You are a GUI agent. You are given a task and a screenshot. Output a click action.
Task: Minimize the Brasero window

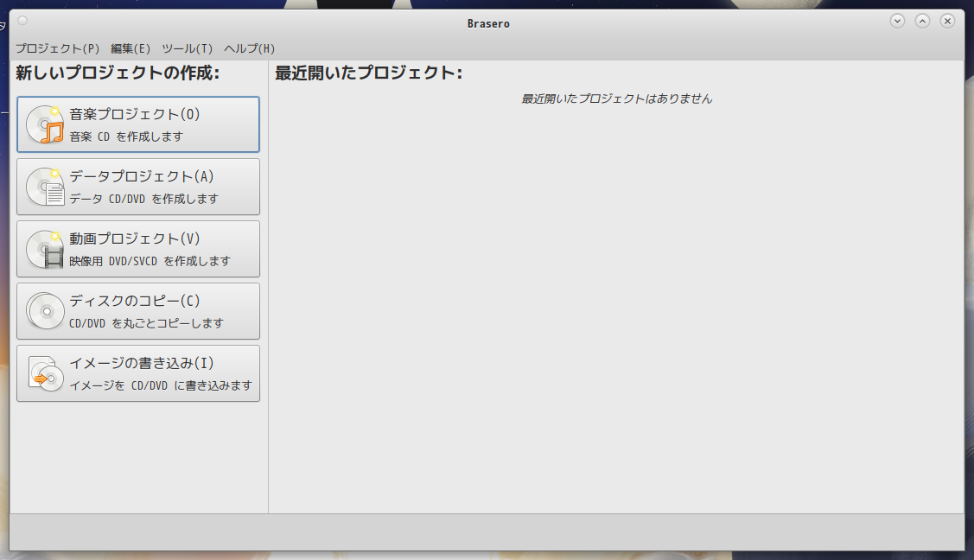click(897, 21)
